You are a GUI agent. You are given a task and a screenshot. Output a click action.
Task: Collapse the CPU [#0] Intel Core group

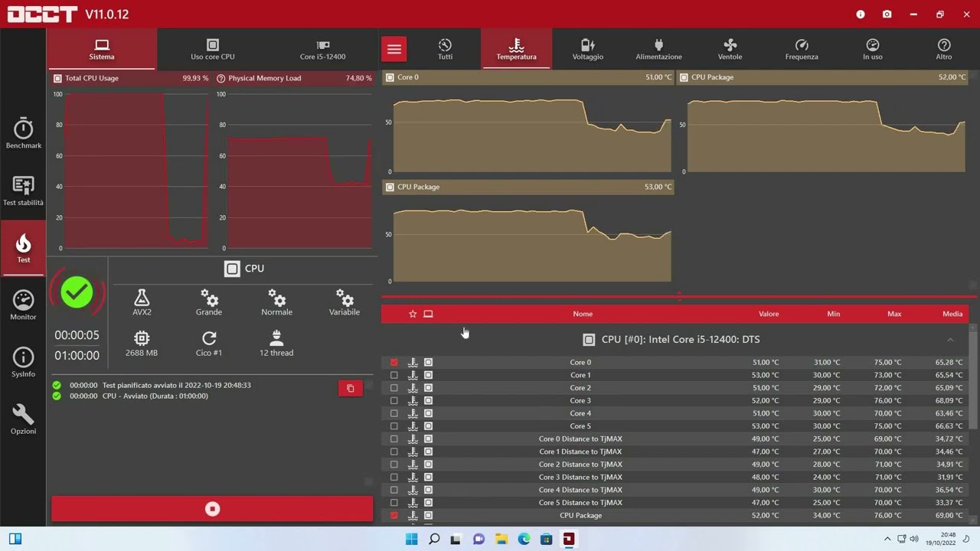pos(950,340)
